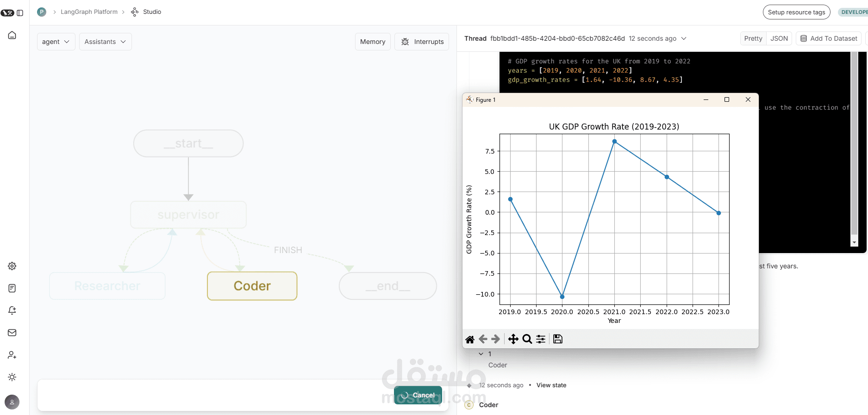Click the FINISH edge label
This screenshot has height=415, width=868.
(x=288, y=250)
